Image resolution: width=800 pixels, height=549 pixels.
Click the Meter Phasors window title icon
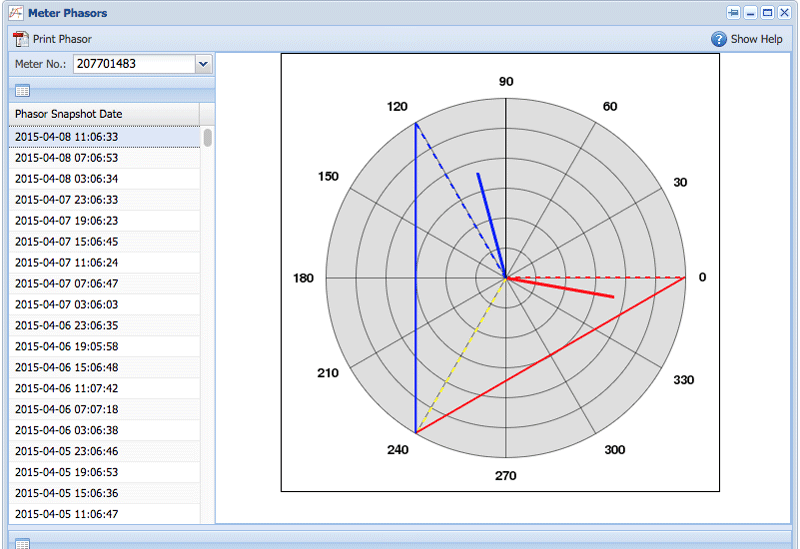tap(16, 13)
